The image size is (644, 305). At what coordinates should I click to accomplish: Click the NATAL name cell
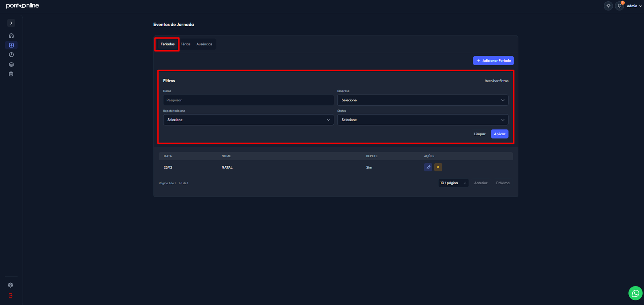(x=227, y=167)
